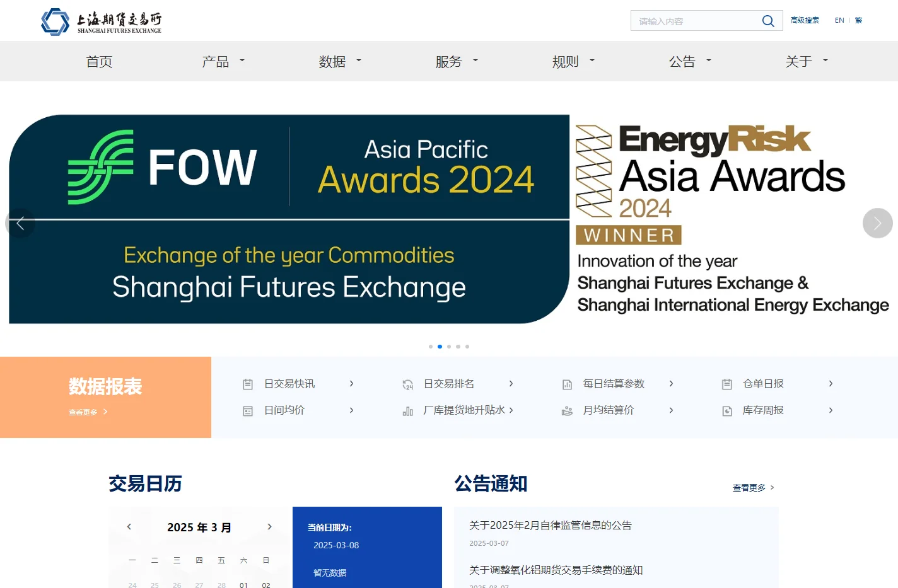Open 关于调整氧化铝期货交易手续费的通知
This screenshot has width=898, height=588.
coord(556,570)
